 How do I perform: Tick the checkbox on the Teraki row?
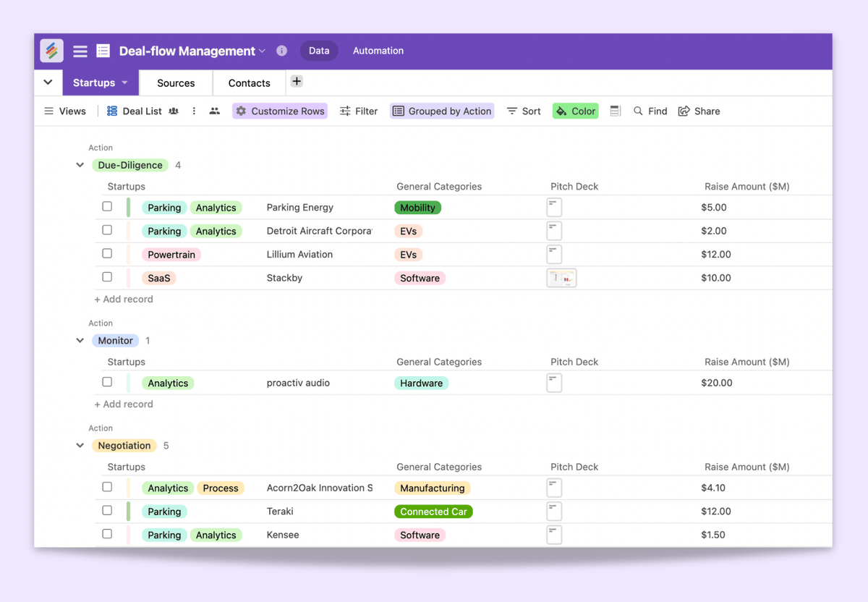coord(107,511)
